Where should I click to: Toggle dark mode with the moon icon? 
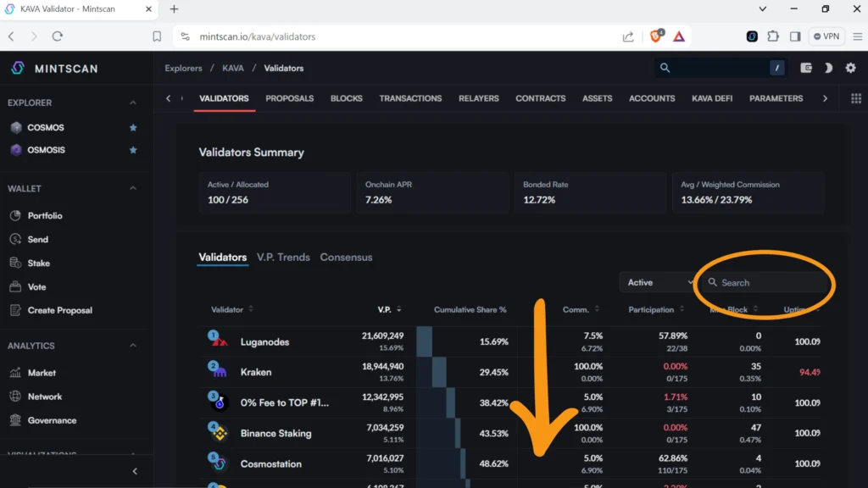coord(828,68)
